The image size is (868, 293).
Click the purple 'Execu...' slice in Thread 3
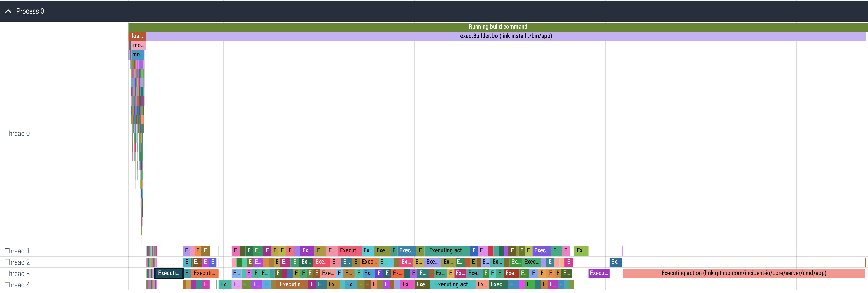click(x=599, y=273)
